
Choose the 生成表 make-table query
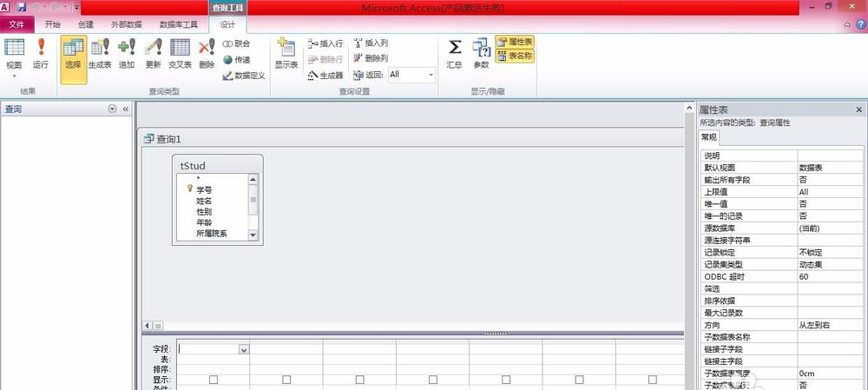(x=100, y=54)
